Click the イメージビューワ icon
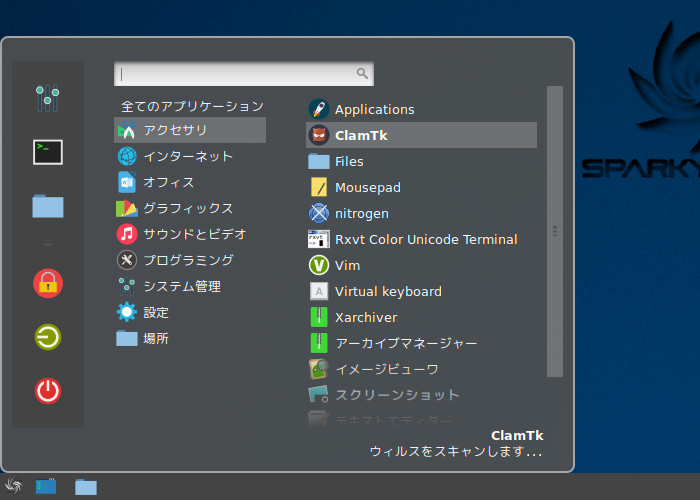Screen dimensions: 700x500 click(319, 369)
